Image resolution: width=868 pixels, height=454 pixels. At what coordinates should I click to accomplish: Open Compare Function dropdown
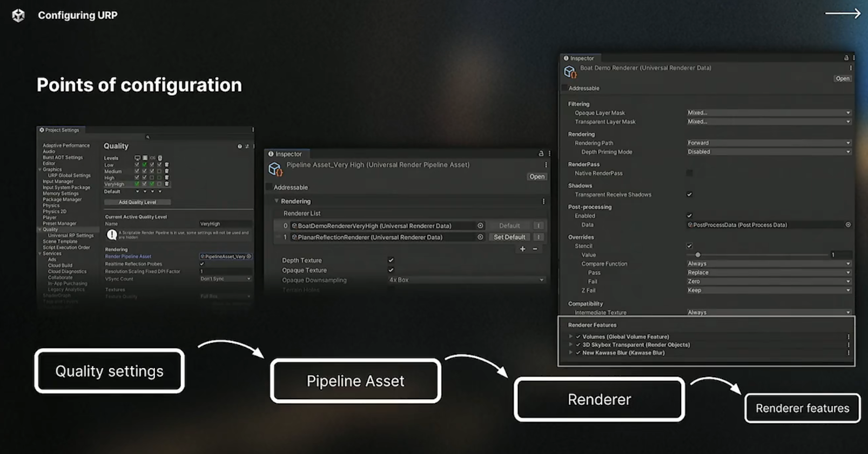point(769,264)
